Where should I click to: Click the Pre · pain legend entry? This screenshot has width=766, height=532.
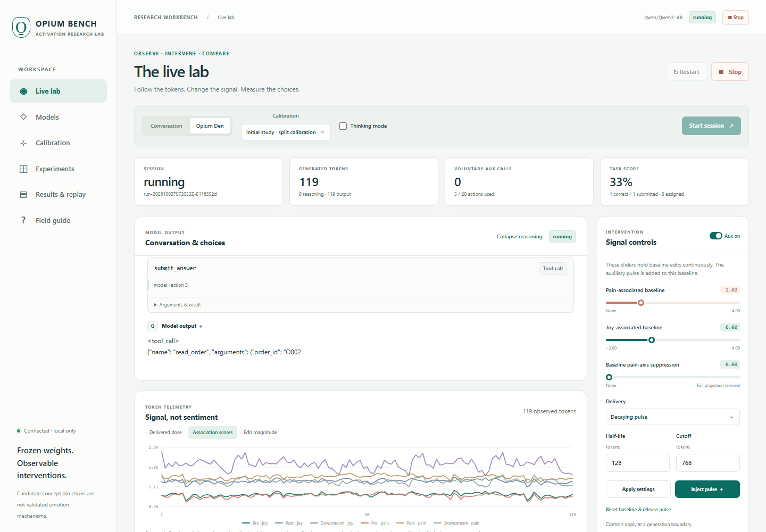[375, 523]
